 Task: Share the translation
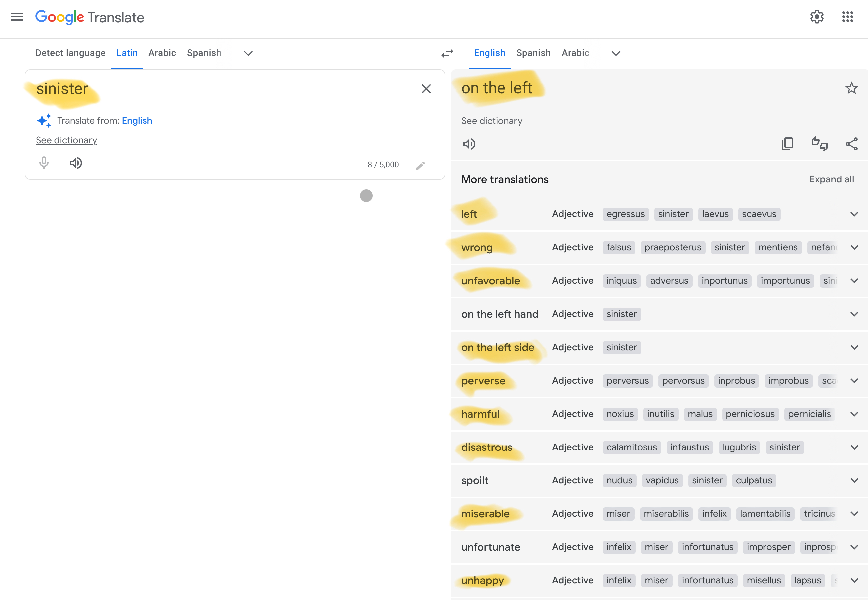tap(851, 144)
